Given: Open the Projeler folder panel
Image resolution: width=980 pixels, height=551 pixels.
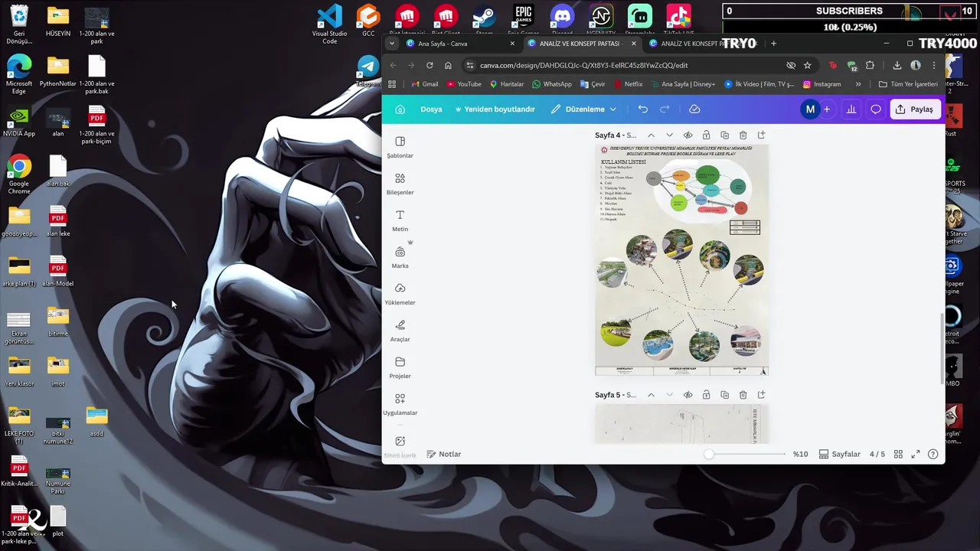Looking at the screenshot, I should (400, 367).
